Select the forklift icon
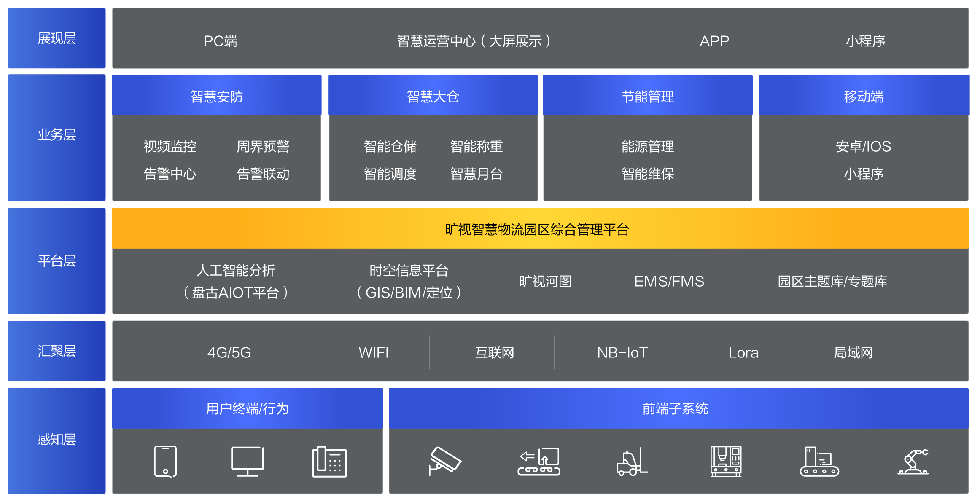 pos(632,462)
